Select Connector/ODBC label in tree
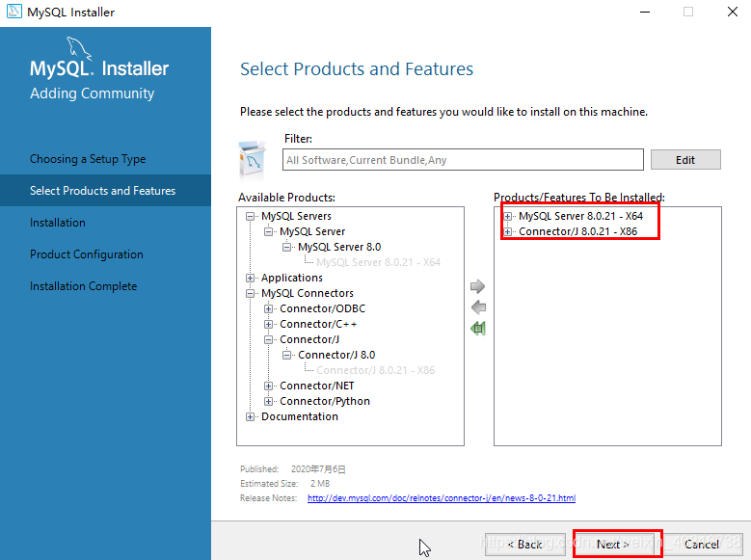This screenshot has width=751, height=560. [322, 308]
